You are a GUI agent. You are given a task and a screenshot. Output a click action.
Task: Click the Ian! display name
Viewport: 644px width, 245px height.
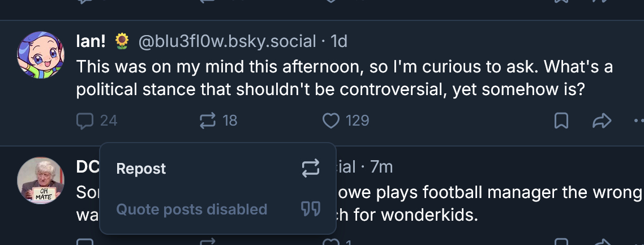click(91, 41)
